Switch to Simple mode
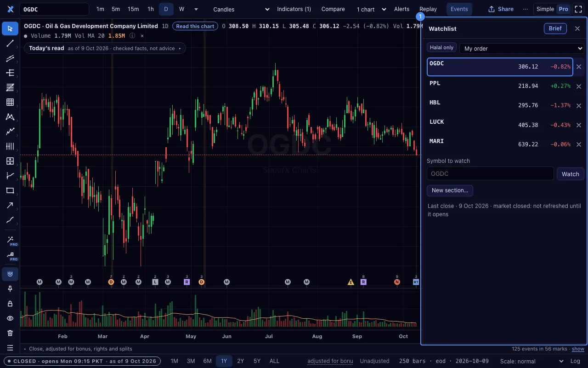The image size is (588, 368). [x=545, y=9]
